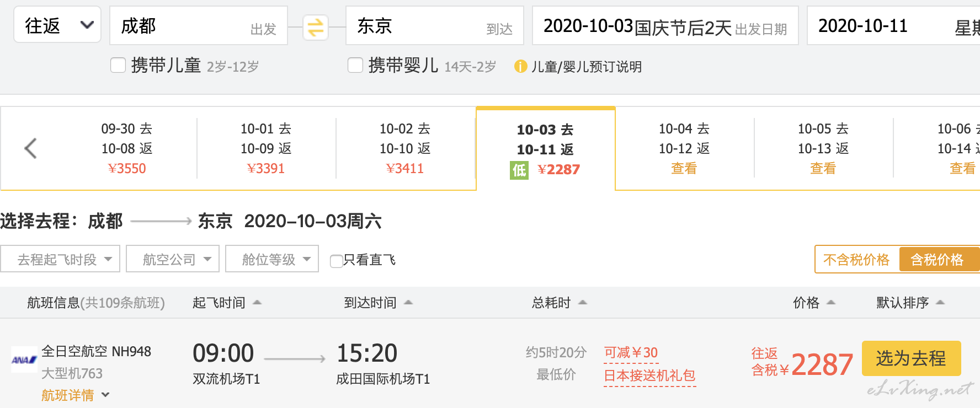The width and height of the screenshot is (980, 408).
Task: Sort by arrival time arrow
Action: click(x=408, y=302)
